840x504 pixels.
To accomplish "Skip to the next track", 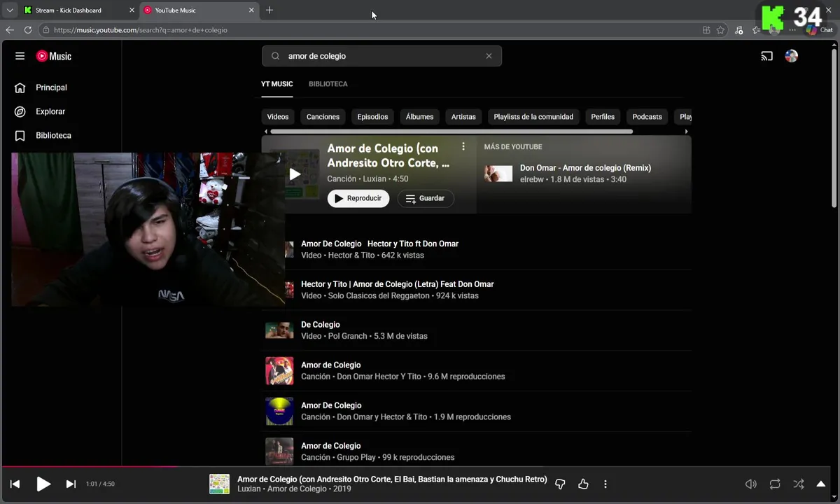I will point(71,484).
